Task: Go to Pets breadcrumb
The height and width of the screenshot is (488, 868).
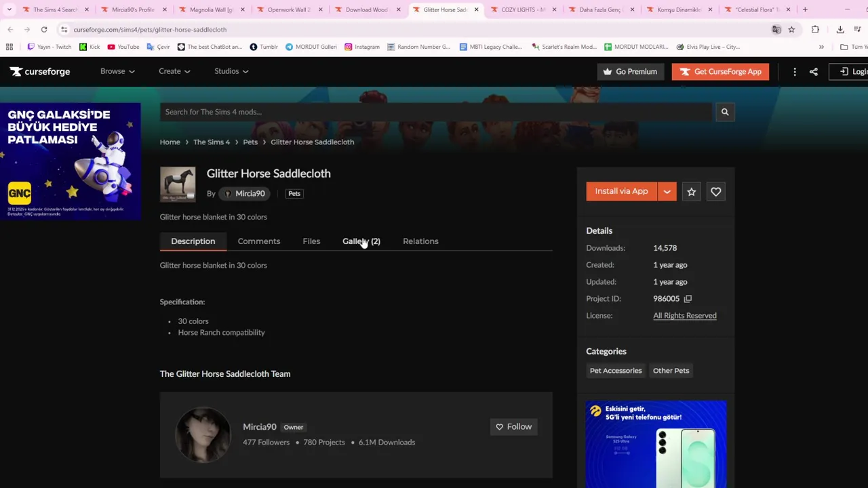Action: (250, 142)
